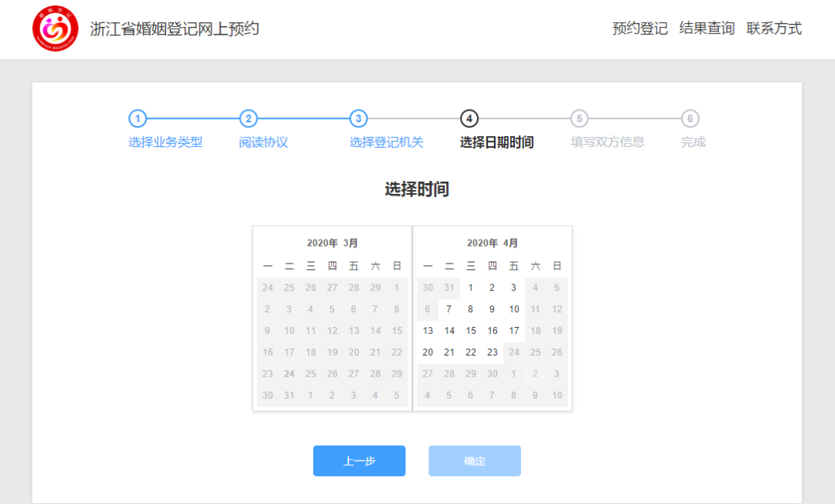Select April 1 in the 2020年4月 calendar
835x504 pixels.
(470, 288)
